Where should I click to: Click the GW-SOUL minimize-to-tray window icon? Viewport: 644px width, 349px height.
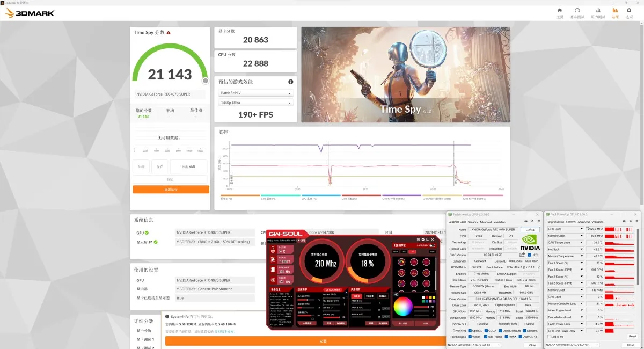click(x=428, y=239)
